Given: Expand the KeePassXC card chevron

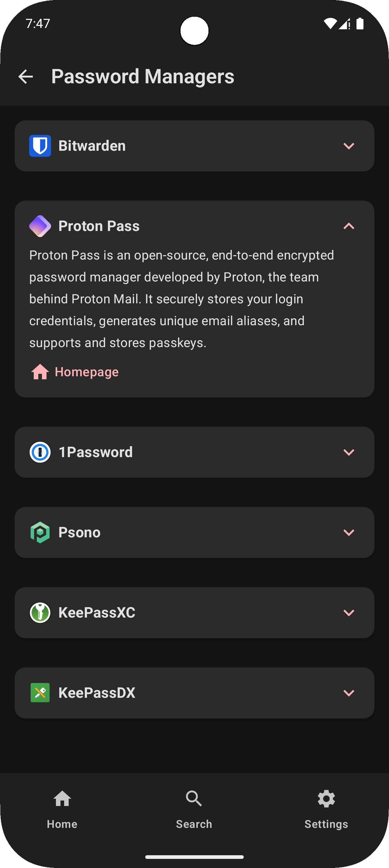Looking at the screenshot, I should point(349,613).
